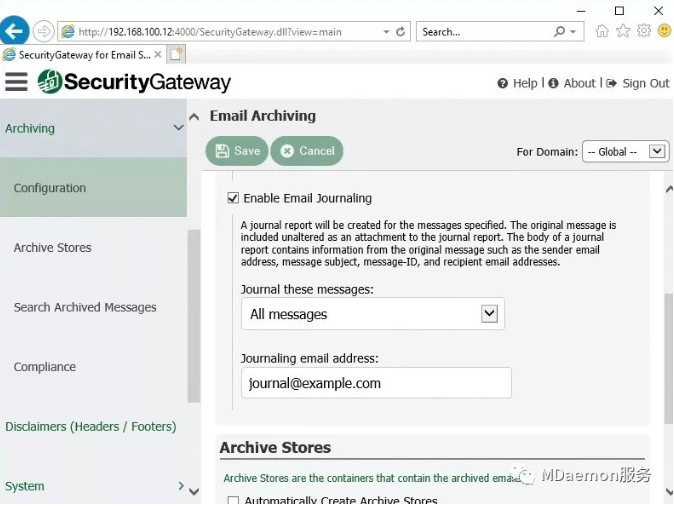Save the email archiving settings
674x508 pixels.
click(237, 151)
